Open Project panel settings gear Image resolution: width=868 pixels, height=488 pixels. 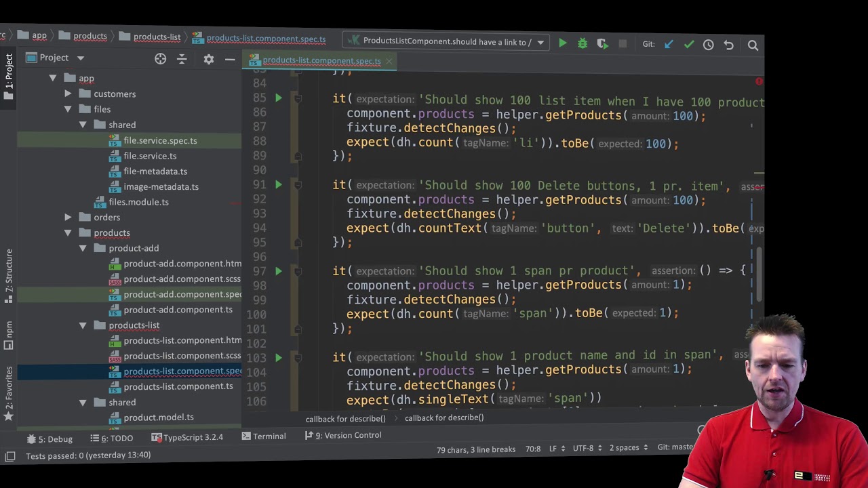[208, 59]
